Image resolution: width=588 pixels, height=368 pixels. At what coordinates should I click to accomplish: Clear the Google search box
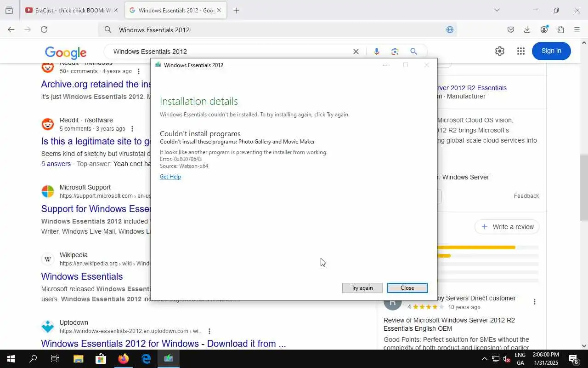(356, 52)
